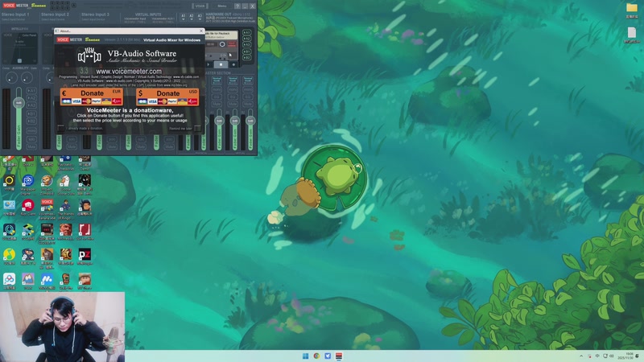Image resolution: width=644 pixels, height=362 pixels.
Task: Open the Voicemeeter Menu
Action: coord(222,6)
